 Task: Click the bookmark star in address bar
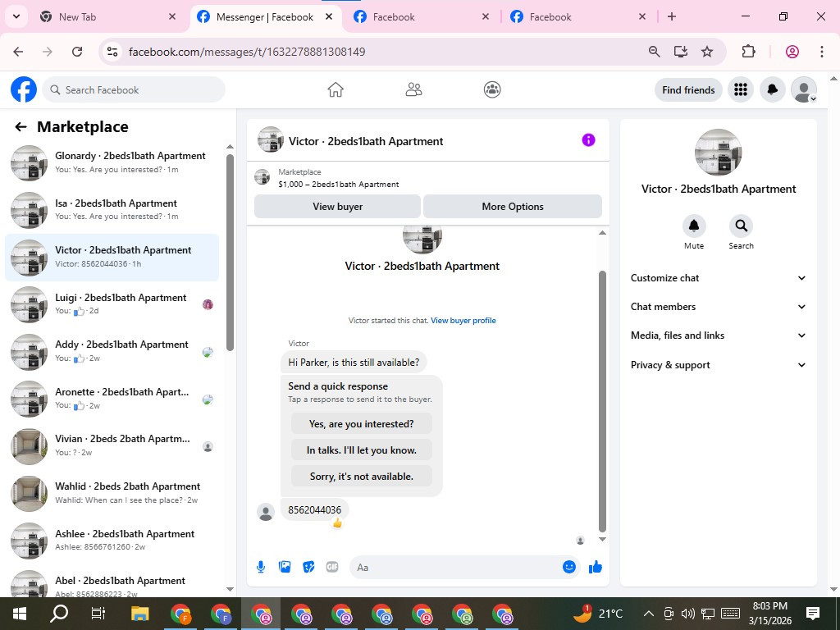[707, 52]
